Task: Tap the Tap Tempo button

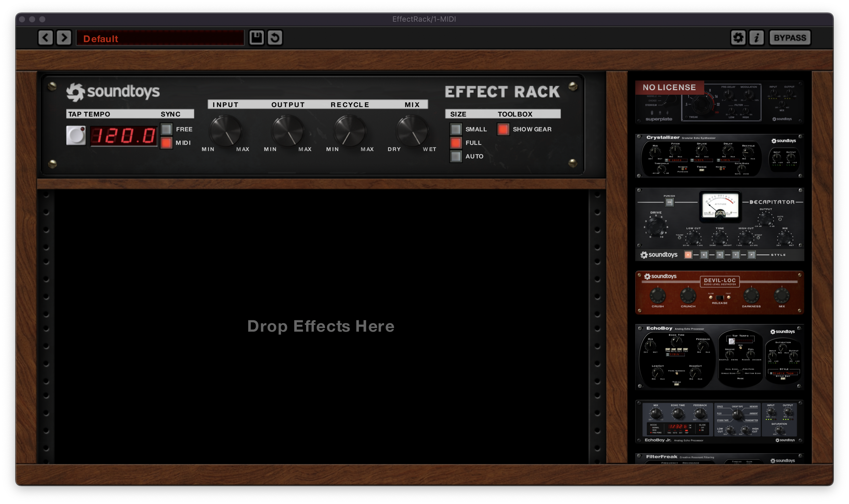Action: [x=76, y=136]
